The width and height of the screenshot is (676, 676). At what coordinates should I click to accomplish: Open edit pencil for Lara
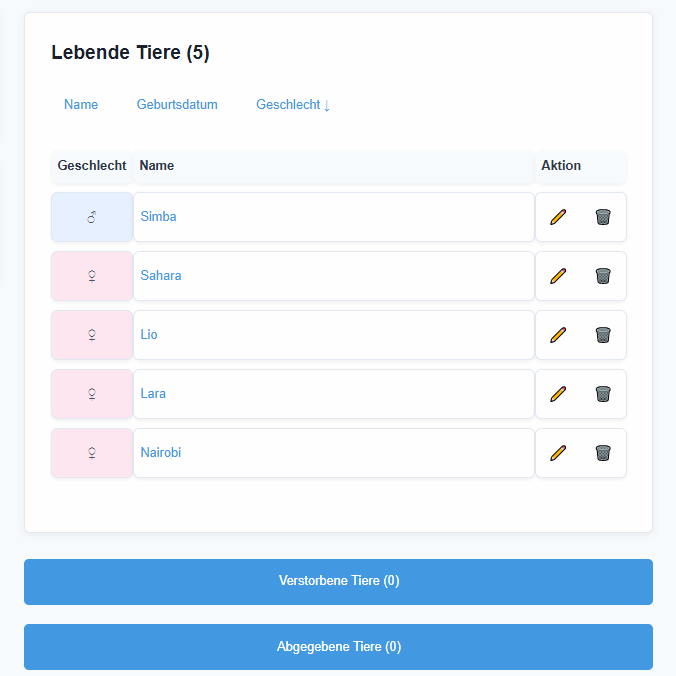tap(558, 394)
